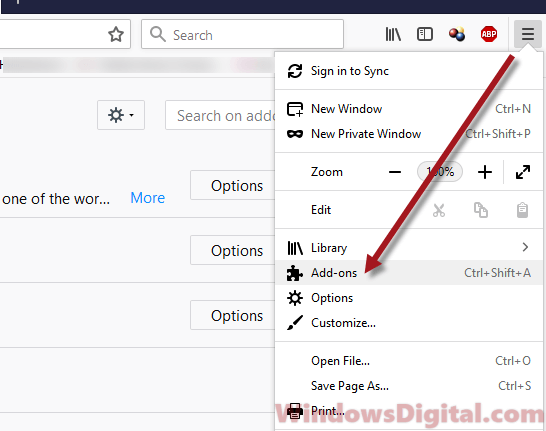546x431 pixels.
Task: Enter full screen with arrows icon
Action: click(523, 172)
